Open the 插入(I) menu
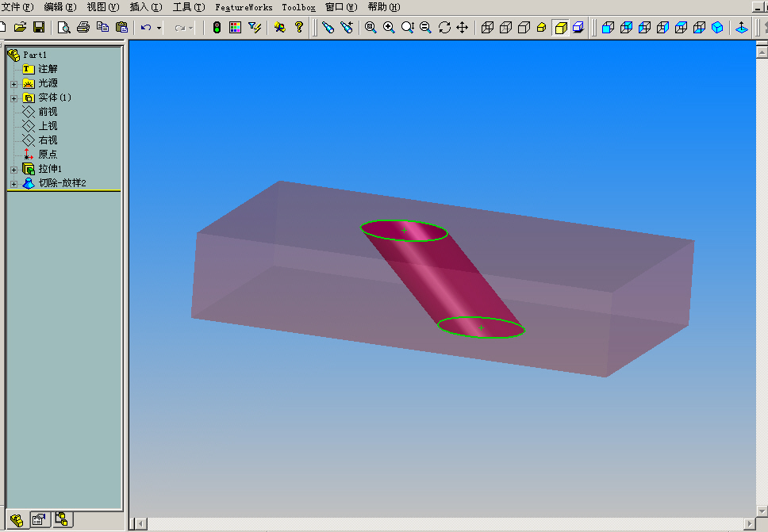 [x=146, y=7]
